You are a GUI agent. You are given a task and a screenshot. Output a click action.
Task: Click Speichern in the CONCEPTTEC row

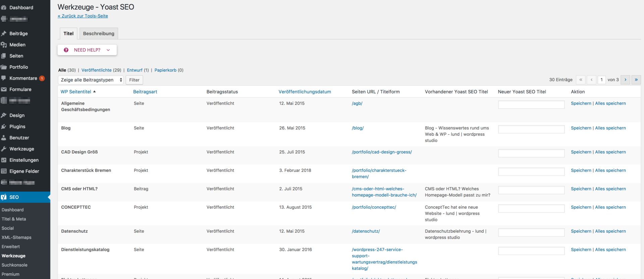581,207
